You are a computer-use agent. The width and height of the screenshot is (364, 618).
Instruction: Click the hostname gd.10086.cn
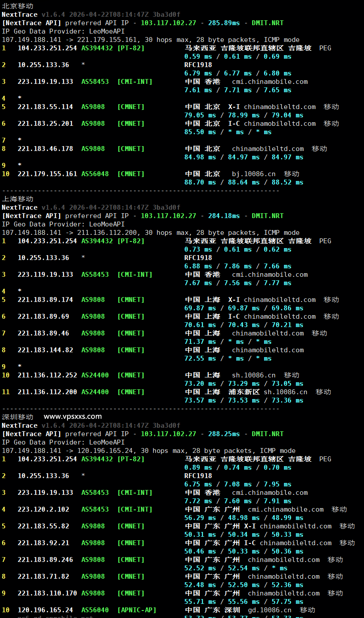click(x=270, y=610)
